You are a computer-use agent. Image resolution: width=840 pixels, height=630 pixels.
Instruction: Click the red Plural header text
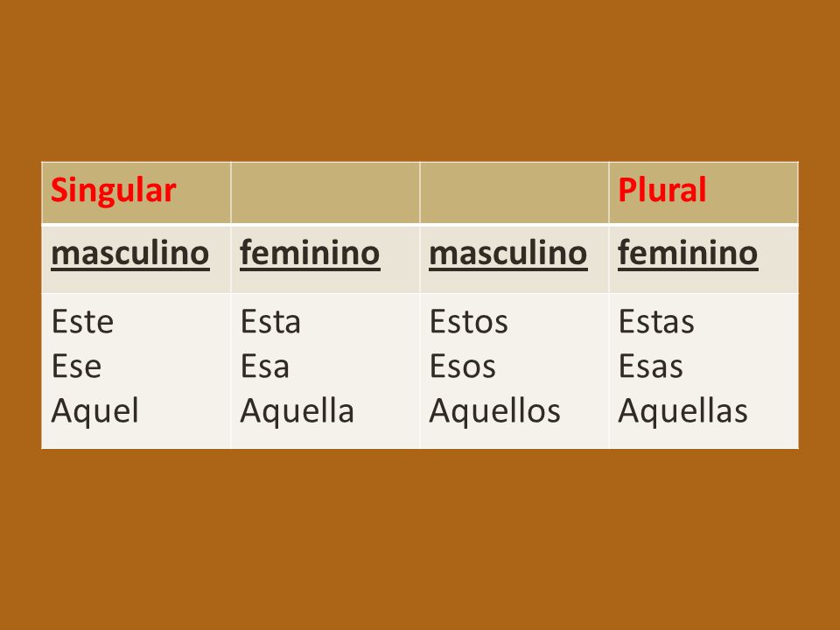pyautogui.click(x=662, y=190)
